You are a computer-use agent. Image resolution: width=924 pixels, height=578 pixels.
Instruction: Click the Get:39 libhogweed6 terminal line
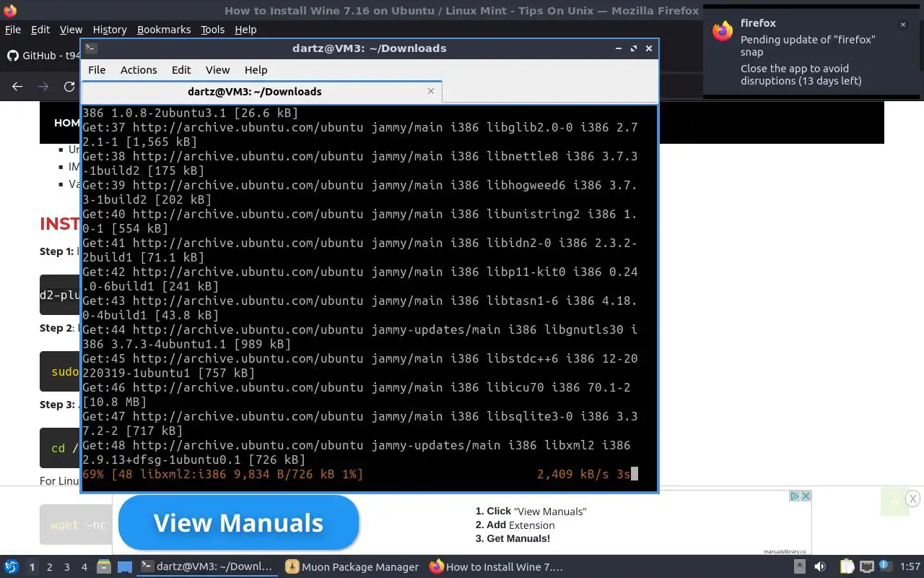359,192
